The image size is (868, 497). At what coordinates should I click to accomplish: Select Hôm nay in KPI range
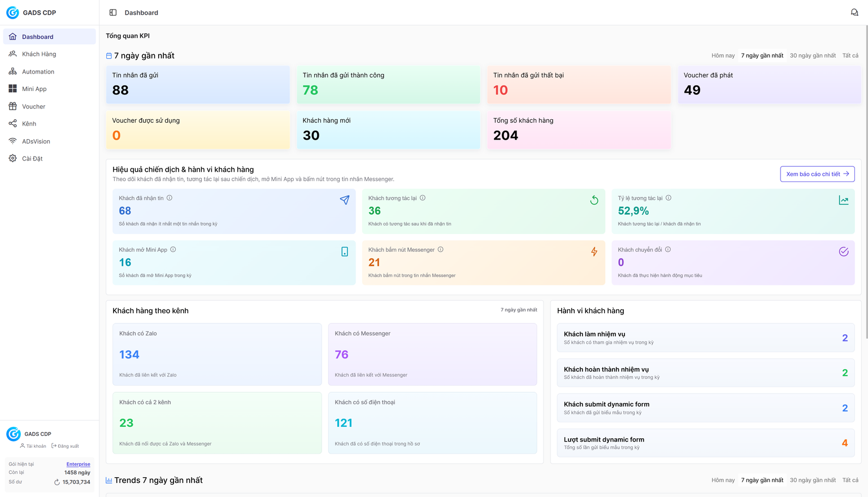coord(723,55)
